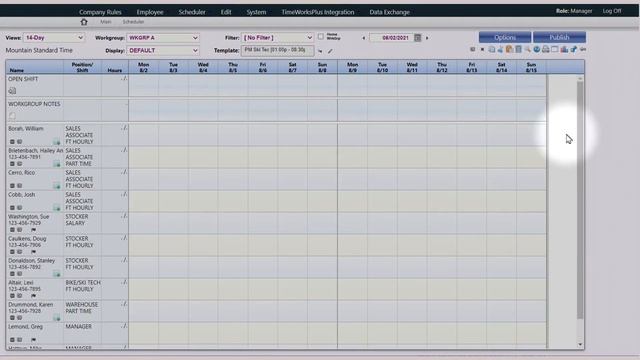This screenshot has width=640, height=360.
Task: Click the blank window icon in scheduler toolbar
Action: [555, 49]
